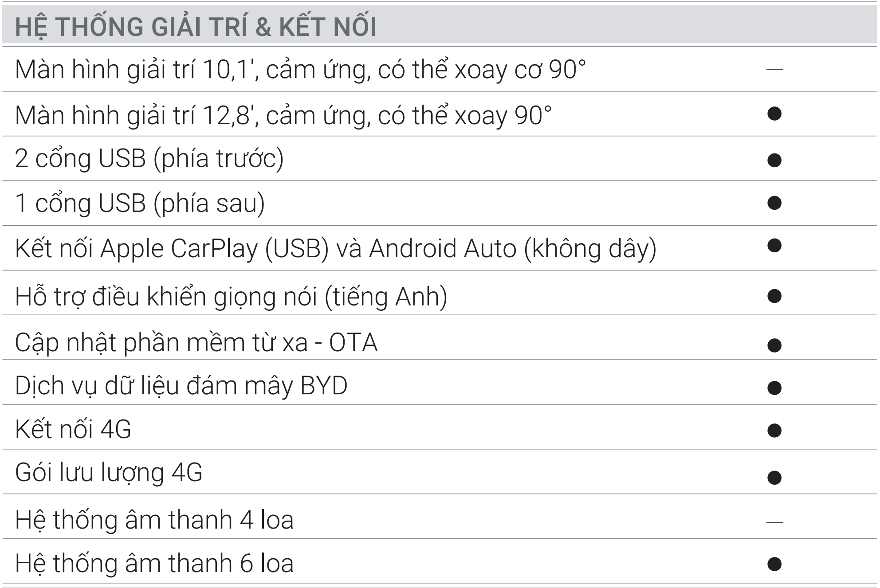Click the dash beside 4 loa sound system

click(x=774, y=522)
